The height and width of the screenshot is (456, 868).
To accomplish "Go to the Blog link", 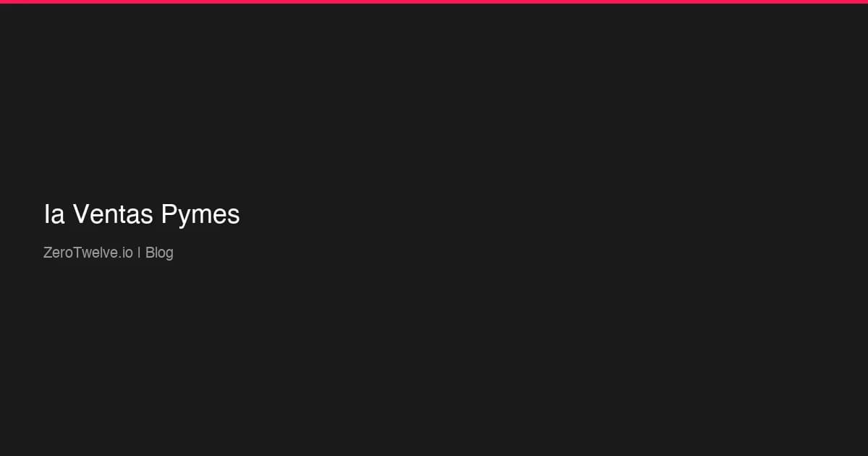I will [159, 253].
